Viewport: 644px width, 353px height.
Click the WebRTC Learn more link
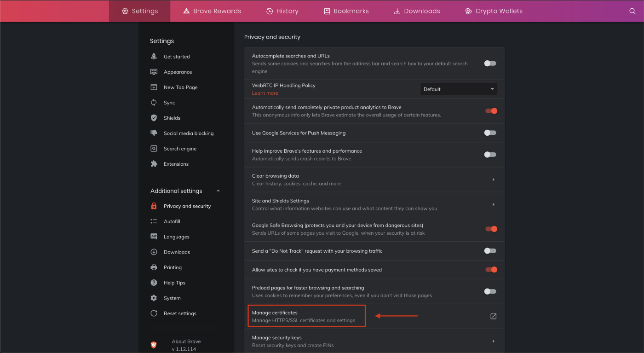click(x=265, y=93)
